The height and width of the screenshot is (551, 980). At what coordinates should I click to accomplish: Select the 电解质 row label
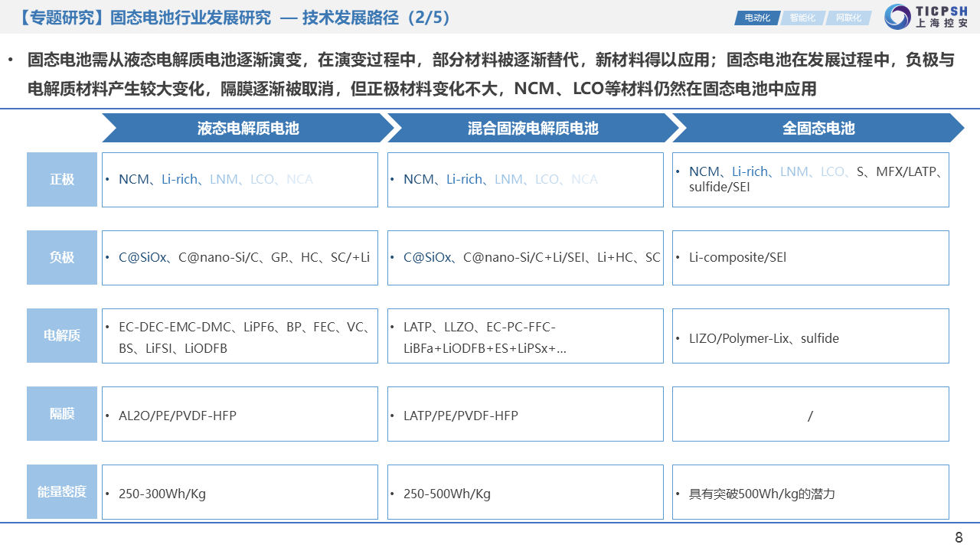(62, 335)
